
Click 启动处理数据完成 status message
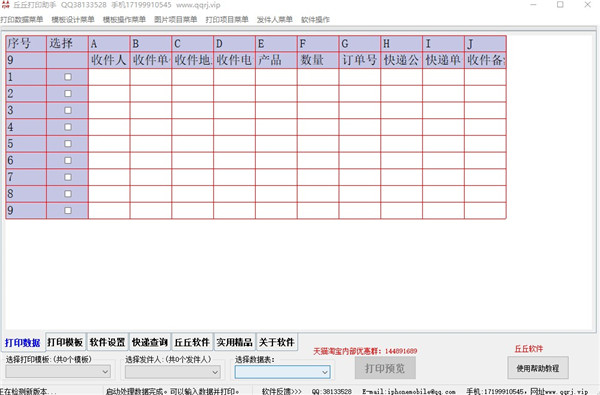pos(172,391)
